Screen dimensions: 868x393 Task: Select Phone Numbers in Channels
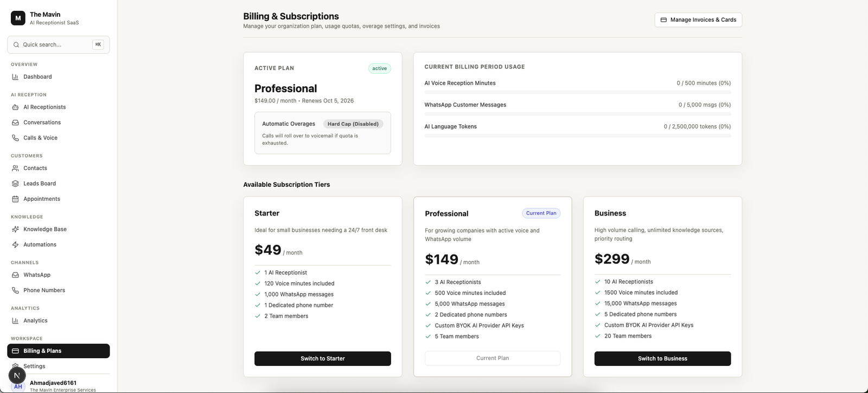pos(59,290)
